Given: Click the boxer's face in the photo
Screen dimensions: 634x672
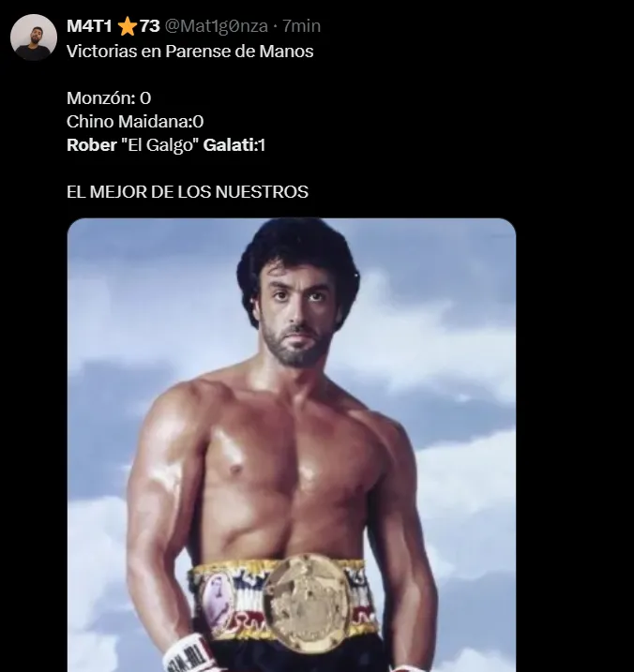Looking at the screenshot, I should coord(298,315).
